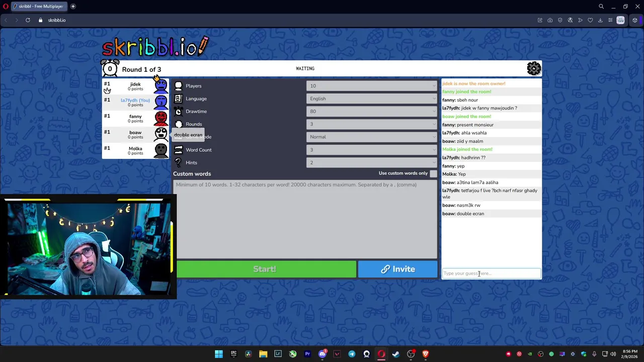Click the edit page pencil icon in toolbar
This screenshot has height=362, width=644.
540,20
